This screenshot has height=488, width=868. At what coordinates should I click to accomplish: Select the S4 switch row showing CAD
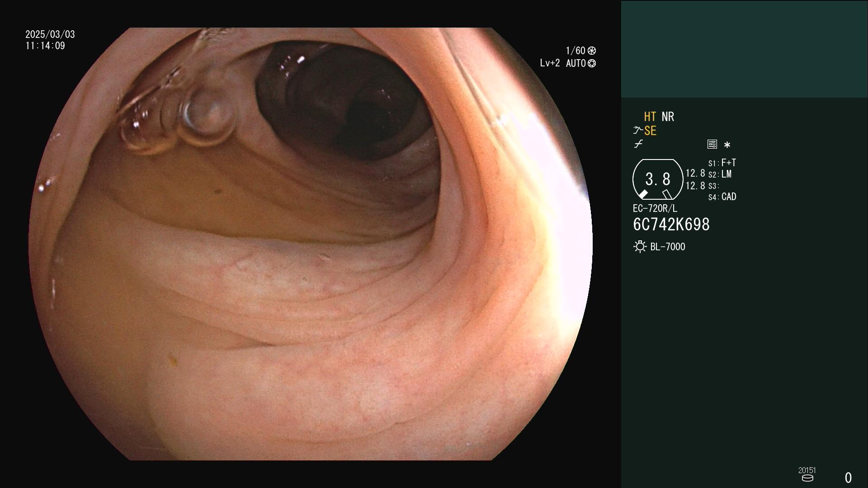[722, 197]
